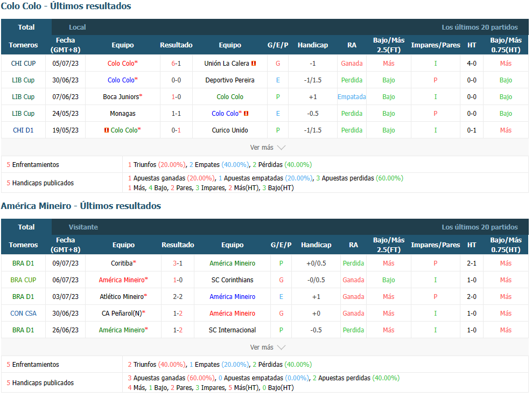
Task: Click the 3-1 result for Coritiba match
Action: pyautogui.click(x=178, y=263)
